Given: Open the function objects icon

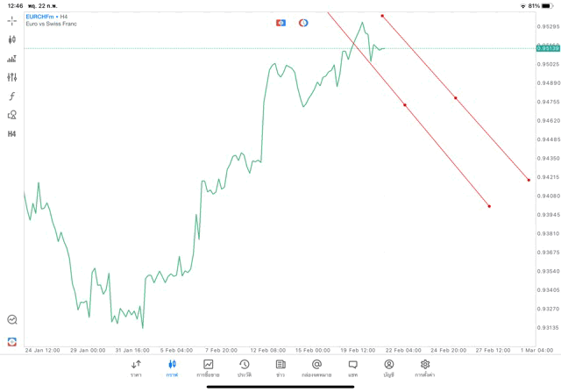Looking at the screenshot, I should pyautogui.click(x=12, y=96).
